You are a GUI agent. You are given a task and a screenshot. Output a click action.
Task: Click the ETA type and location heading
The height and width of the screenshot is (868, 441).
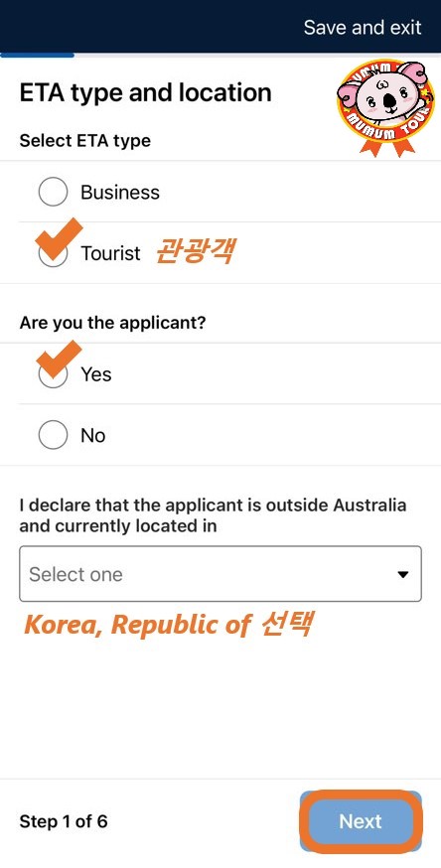(146, 93)
